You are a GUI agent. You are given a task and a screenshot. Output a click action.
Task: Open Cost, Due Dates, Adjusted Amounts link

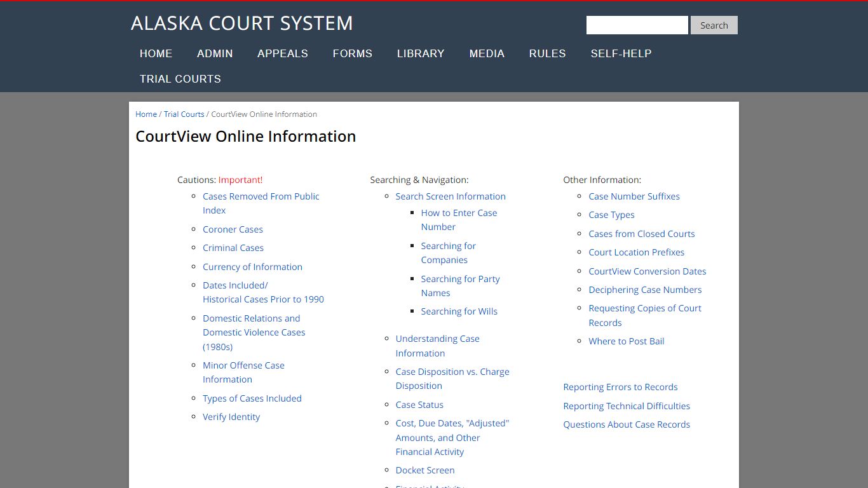point(452,437)
